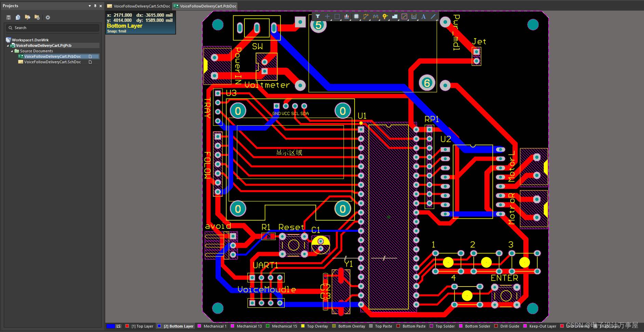Click the Save icon in Projects panel

point(9,17)
